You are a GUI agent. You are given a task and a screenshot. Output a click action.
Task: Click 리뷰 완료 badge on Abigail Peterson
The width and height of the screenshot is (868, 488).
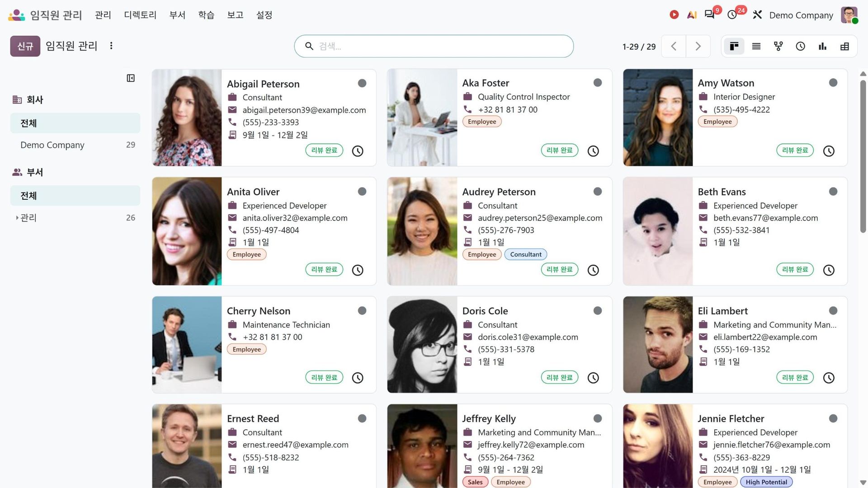click(x=324, y=150)
